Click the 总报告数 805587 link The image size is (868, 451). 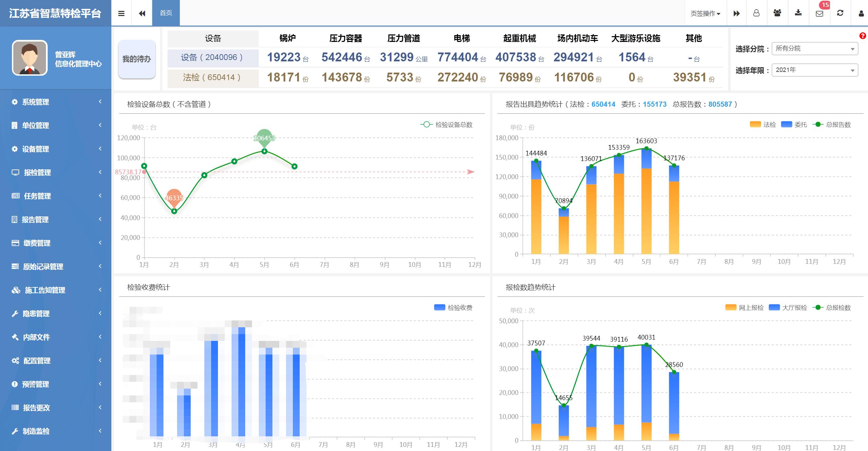[720, 104]
